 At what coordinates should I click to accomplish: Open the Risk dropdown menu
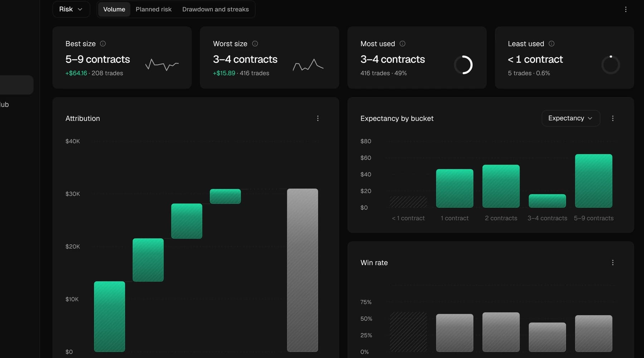[71, 9]
